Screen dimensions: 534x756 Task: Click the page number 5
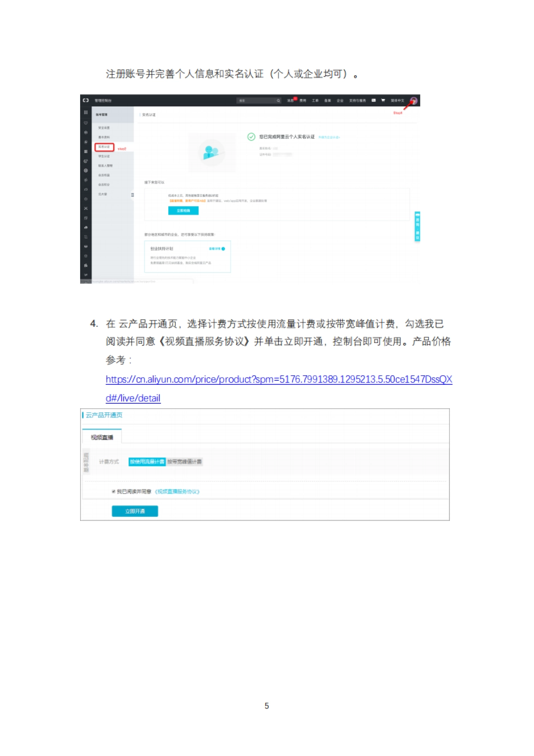click(x=267, y=706)
